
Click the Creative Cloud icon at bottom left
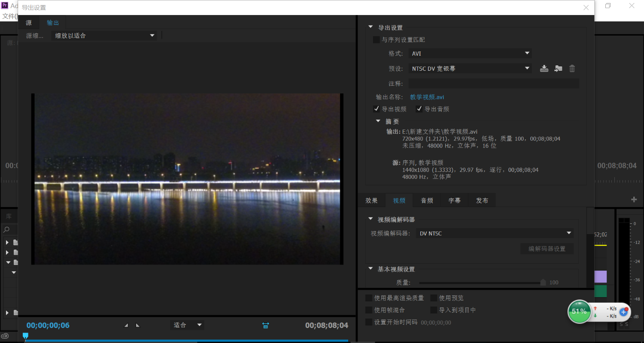point(5,336)
